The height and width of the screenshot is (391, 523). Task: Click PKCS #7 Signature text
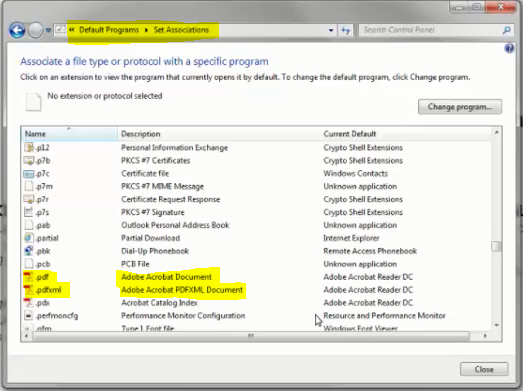click(153, 212)
